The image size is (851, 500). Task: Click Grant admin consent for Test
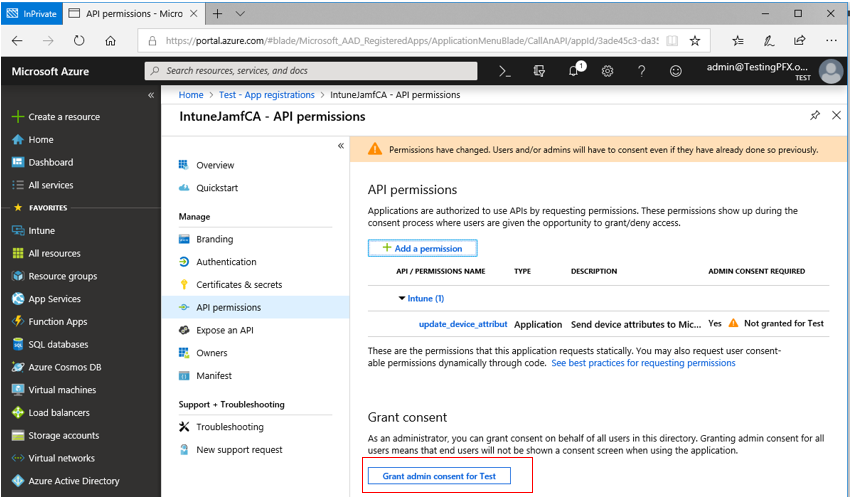pyautogui.click(x=439, y=476)
